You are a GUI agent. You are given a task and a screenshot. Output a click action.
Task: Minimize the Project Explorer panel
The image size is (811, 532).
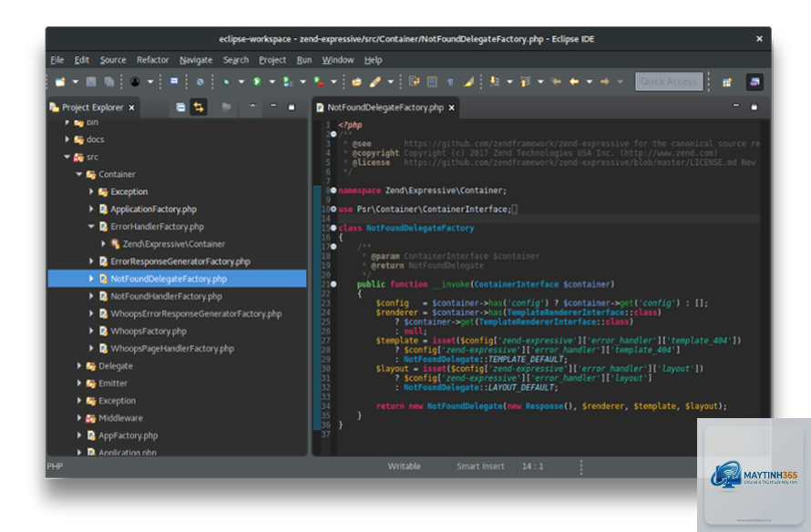[x=273, y=106]
